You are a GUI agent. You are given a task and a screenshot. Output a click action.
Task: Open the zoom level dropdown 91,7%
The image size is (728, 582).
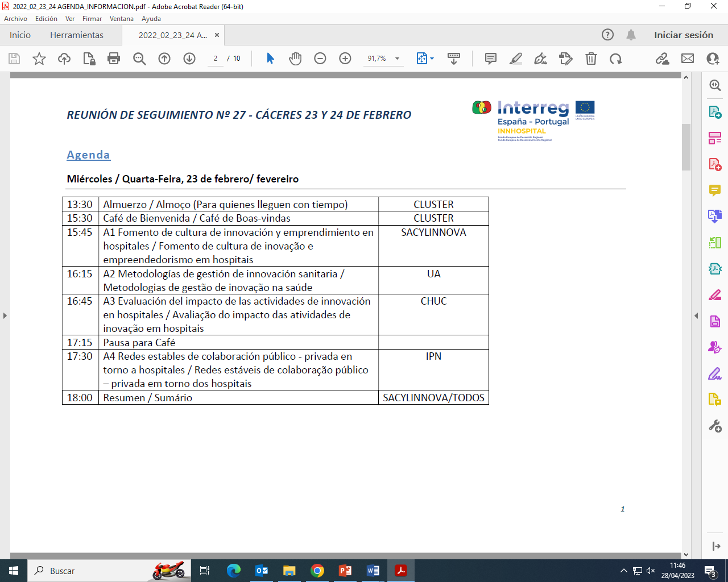click(x=397, y=59)
